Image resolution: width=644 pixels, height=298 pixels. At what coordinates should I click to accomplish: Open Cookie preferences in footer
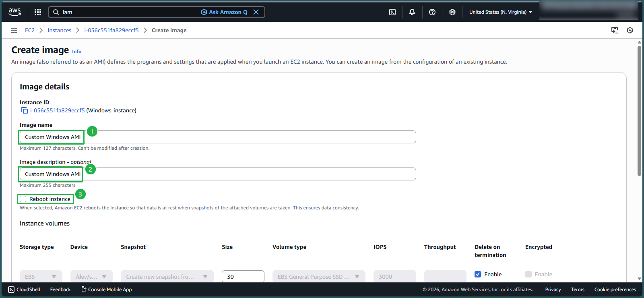(615, 290)
